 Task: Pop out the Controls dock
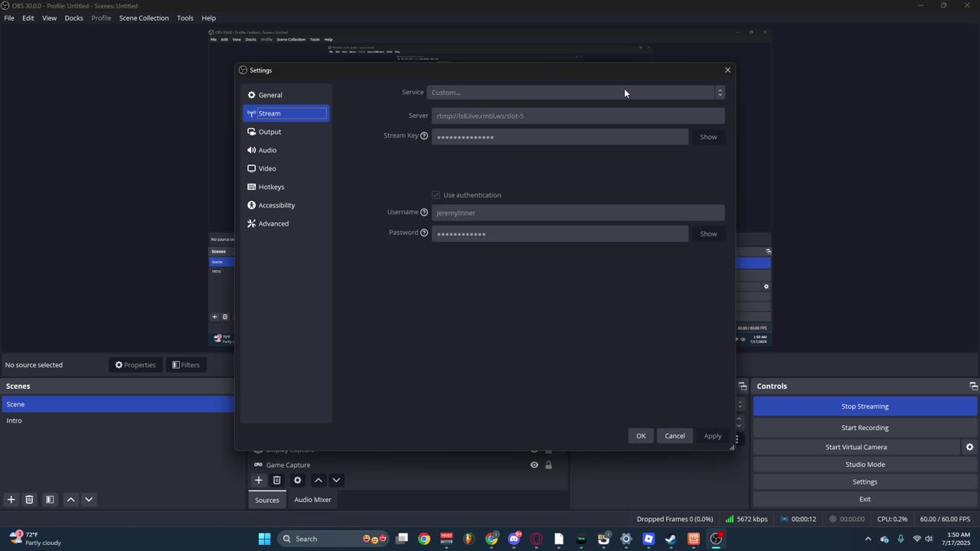973,386
